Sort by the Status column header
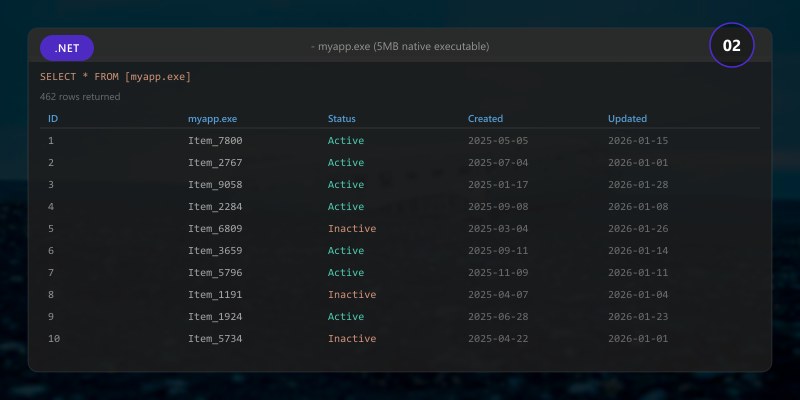This screenshot has width=800, height=400. pyautogui.click(x=341, y=118)
